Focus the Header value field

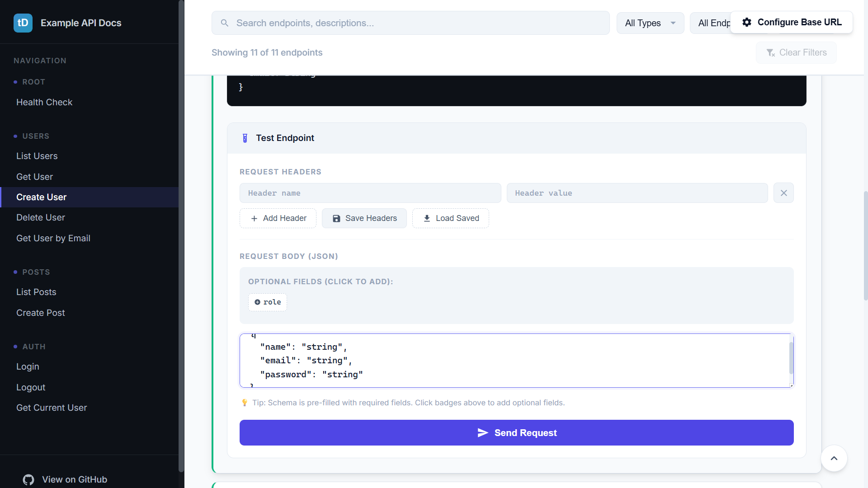pyautogui.click(x=637, y=193)
